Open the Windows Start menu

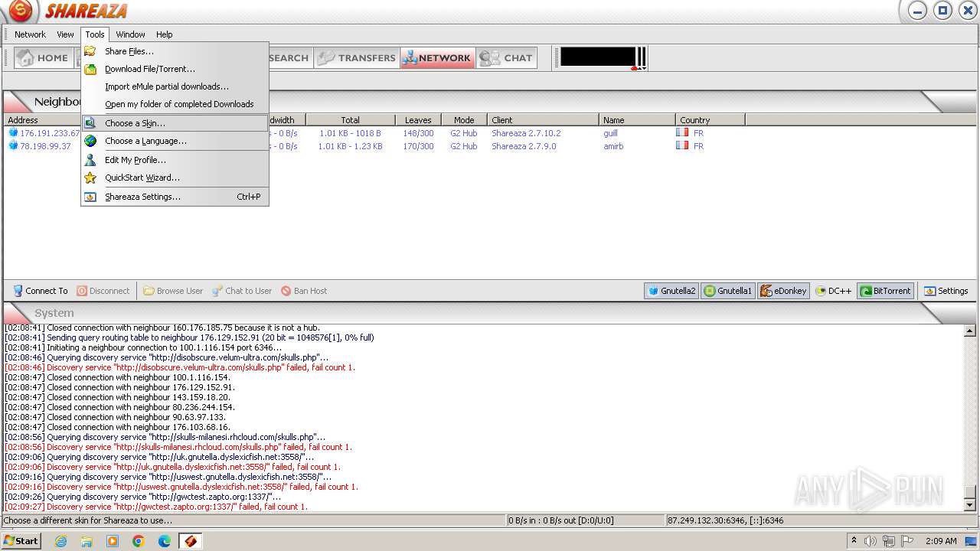pyautogui.click(x=21, y=541)
